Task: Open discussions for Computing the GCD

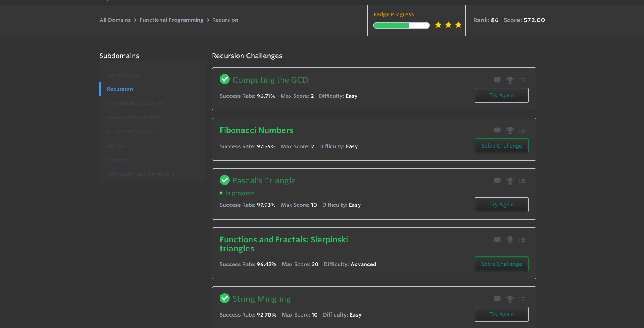Action: (497, 80)
